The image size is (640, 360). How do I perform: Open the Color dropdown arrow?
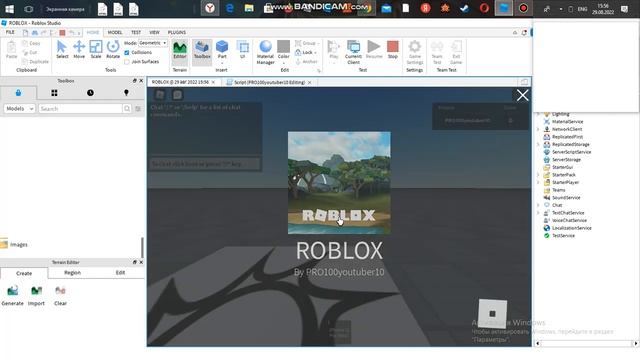pyautogui.click(x=284, y=63)
